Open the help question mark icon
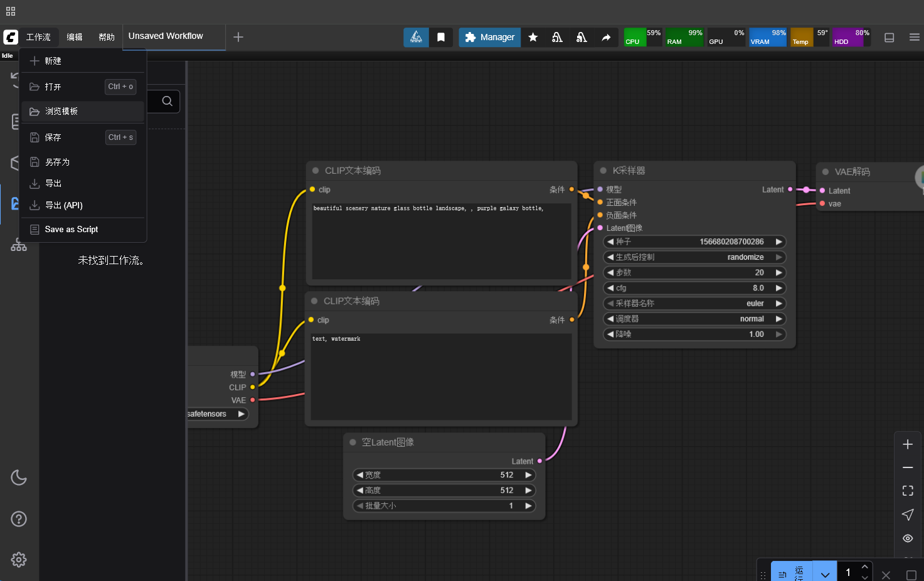This screenshot has width=924, height=581. coord(19,519)
